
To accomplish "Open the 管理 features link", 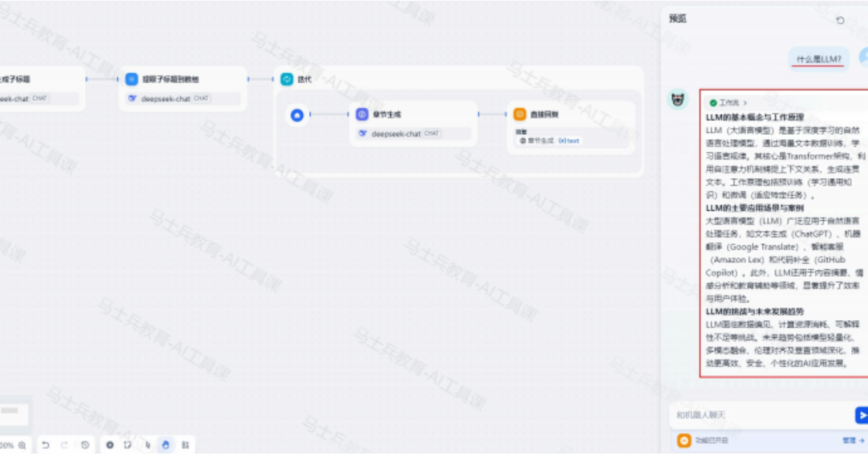I will pyautogui.click(x=853, y=441).
